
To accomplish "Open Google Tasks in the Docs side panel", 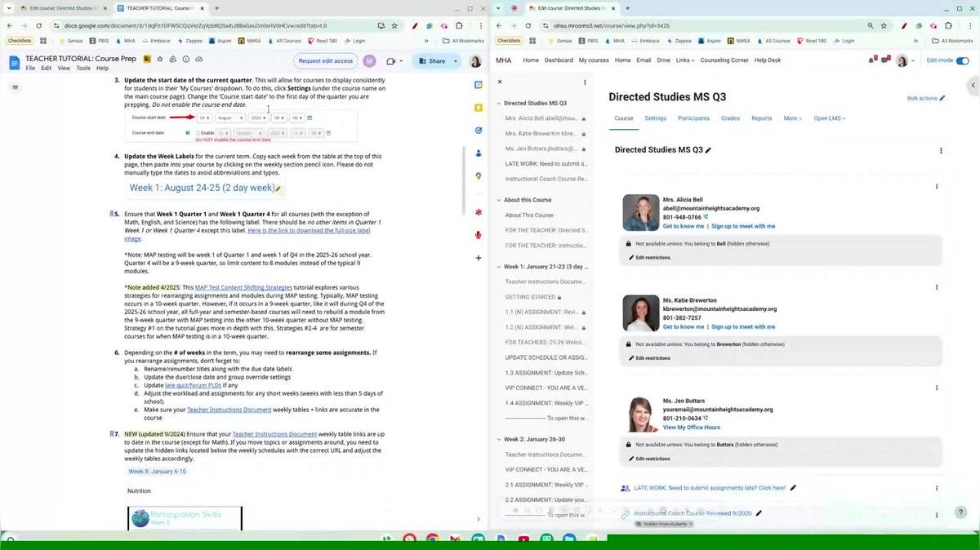I will point(479,130).
